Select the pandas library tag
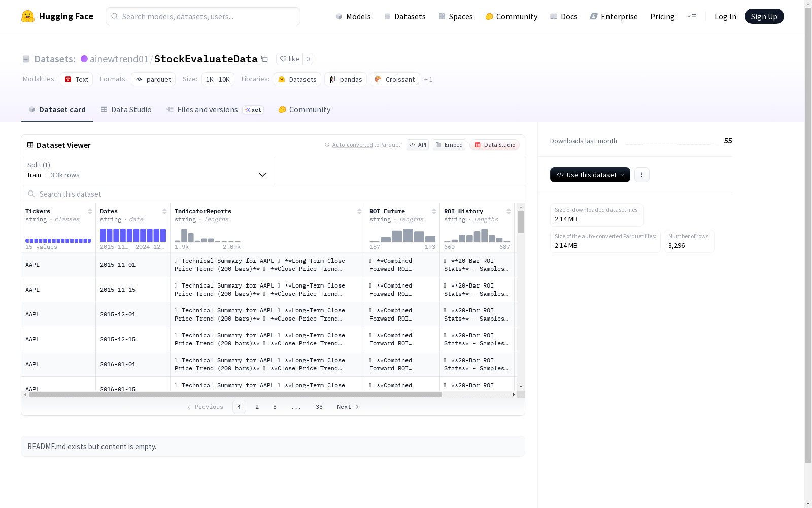Image resolution: width=812 pixels, height=508 pixels. [346, 79]
